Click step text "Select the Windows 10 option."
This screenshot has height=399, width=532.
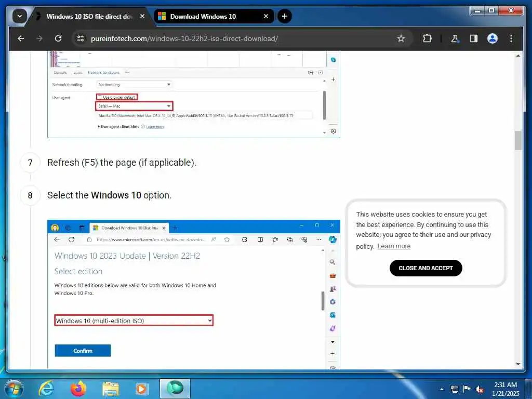pyautogui.click(x=110, y=195)
